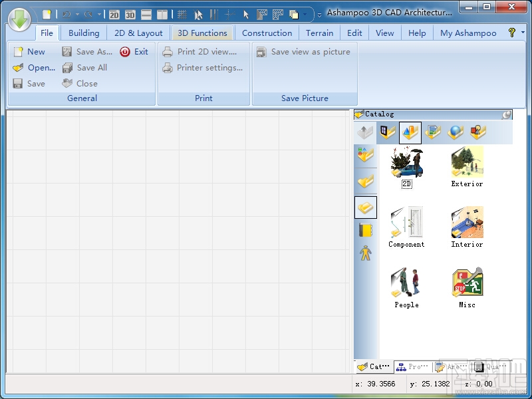Toggle the selected open-folder sidebar button
The width and height of the screenshot is (532, 399).
pos(365,207)
